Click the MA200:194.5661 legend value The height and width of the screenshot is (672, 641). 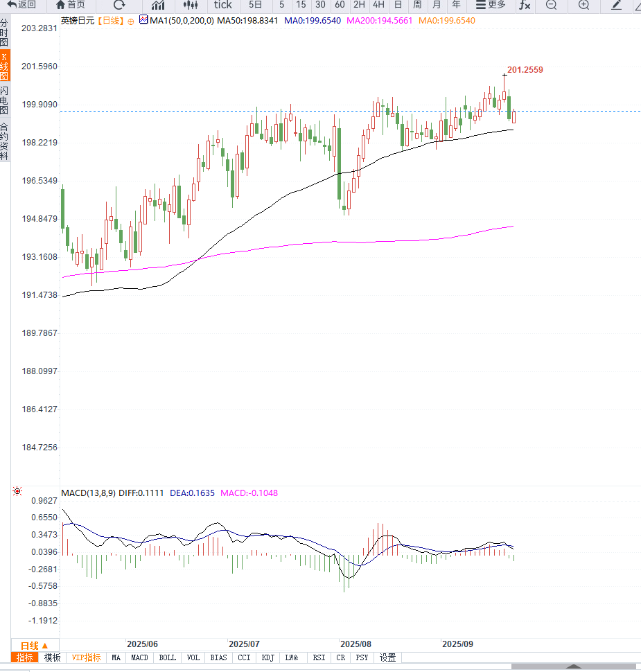380,21
